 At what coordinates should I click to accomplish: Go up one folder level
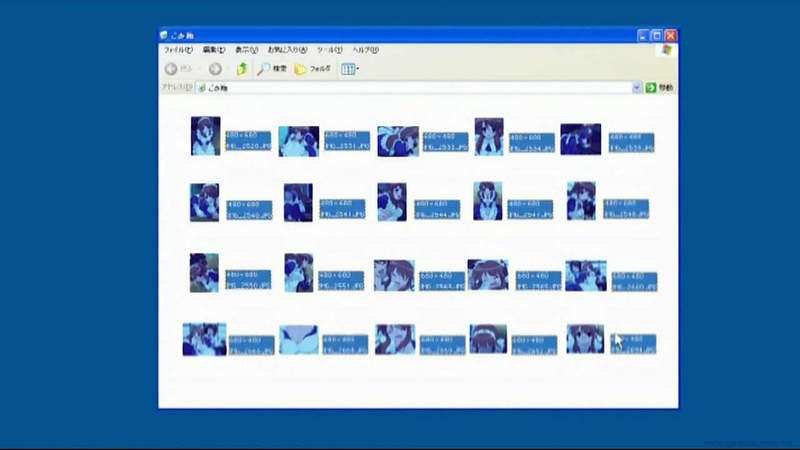[x=242, y=69]
